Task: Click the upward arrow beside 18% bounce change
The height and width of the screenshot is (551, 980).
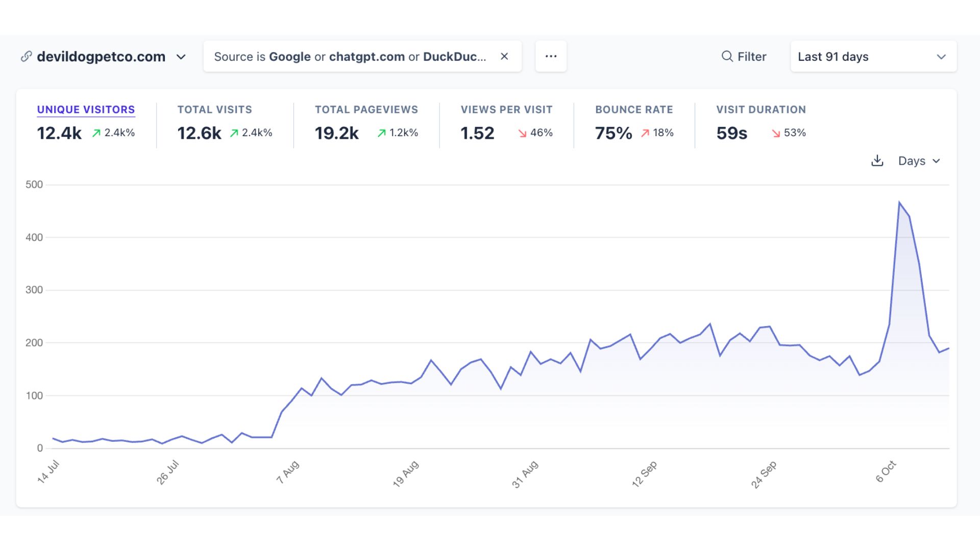Action: tap(645, 134)
